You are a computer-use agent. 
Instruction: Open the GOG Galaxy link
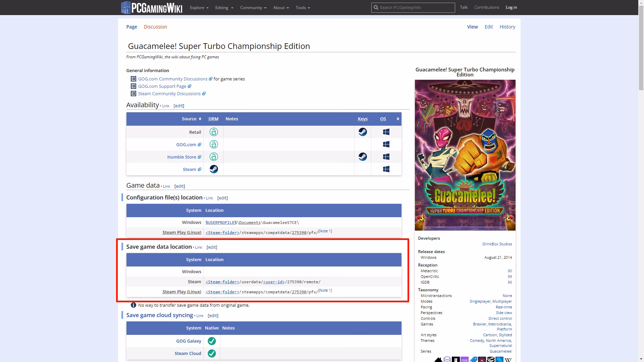[x=189, y=341]
